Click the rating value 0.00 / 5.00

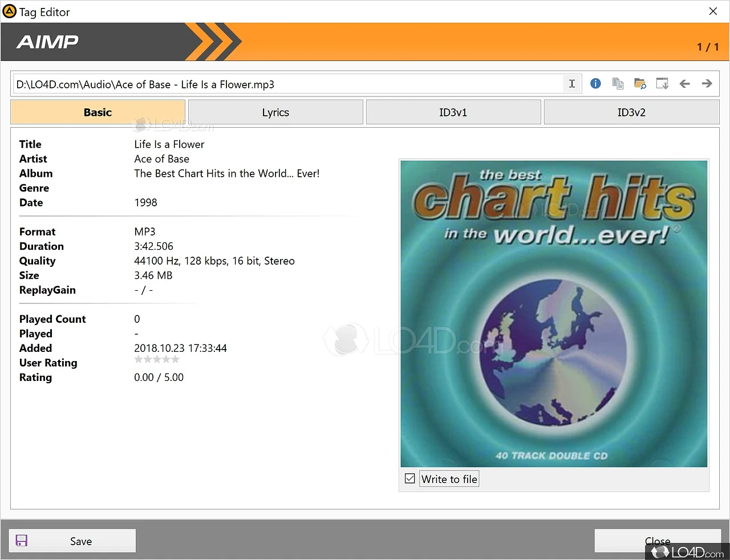tap(159, 377)
